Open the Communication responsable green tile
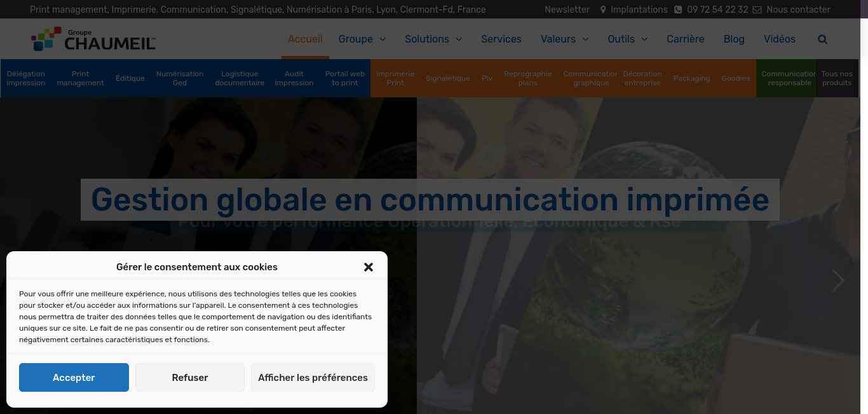 click(x=789, y=78)
